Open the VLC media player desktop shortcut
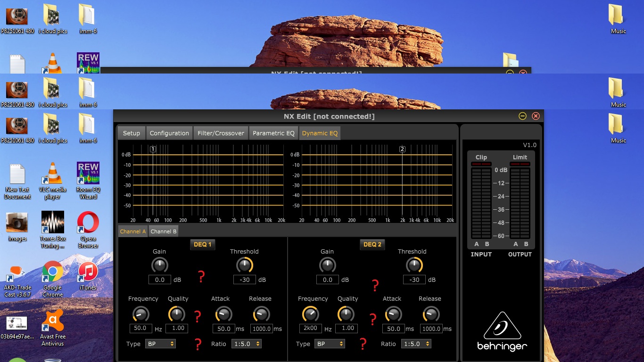 pyautogui.click(x=52, y=181)
